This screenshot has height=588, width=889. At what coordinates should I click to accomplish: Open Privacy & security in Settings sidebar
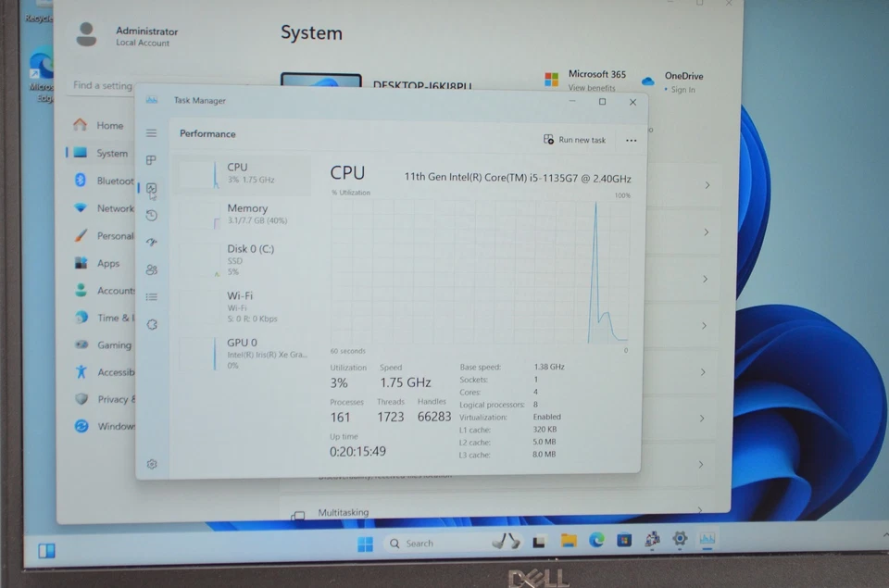(x=103, y=399)
